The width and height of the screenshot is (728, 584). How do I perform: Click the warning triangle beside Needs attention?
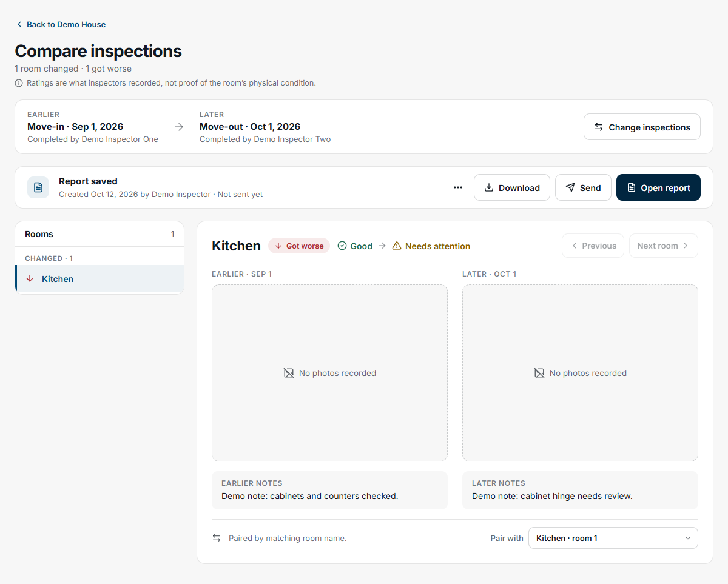pyautogui.click(x=397, y=246)
